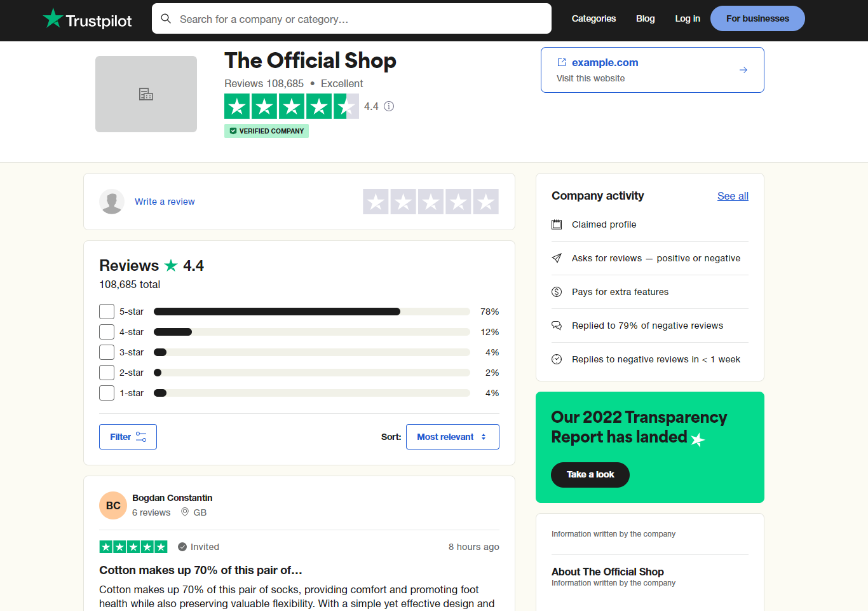
Task: Go to the Blog page
Action: click(x=645, y=18)
